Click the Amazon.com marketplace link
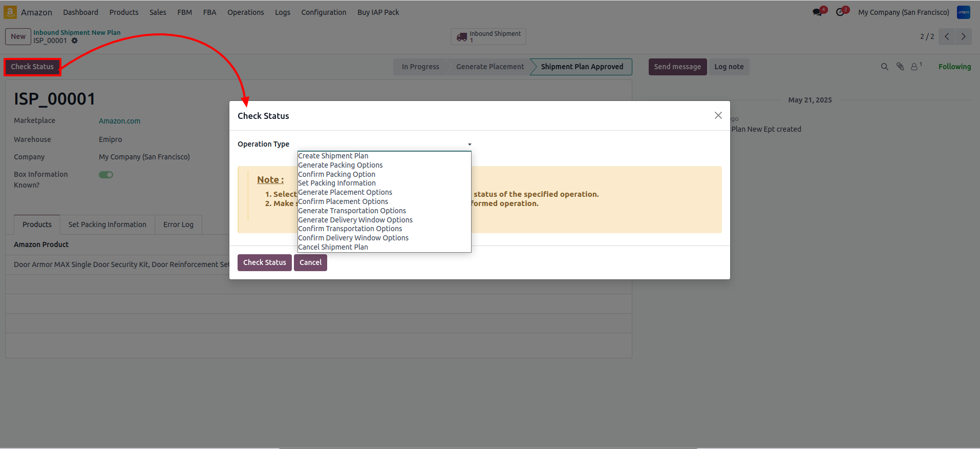The height and width of the screenshot is (449, 980). (119, 121)
